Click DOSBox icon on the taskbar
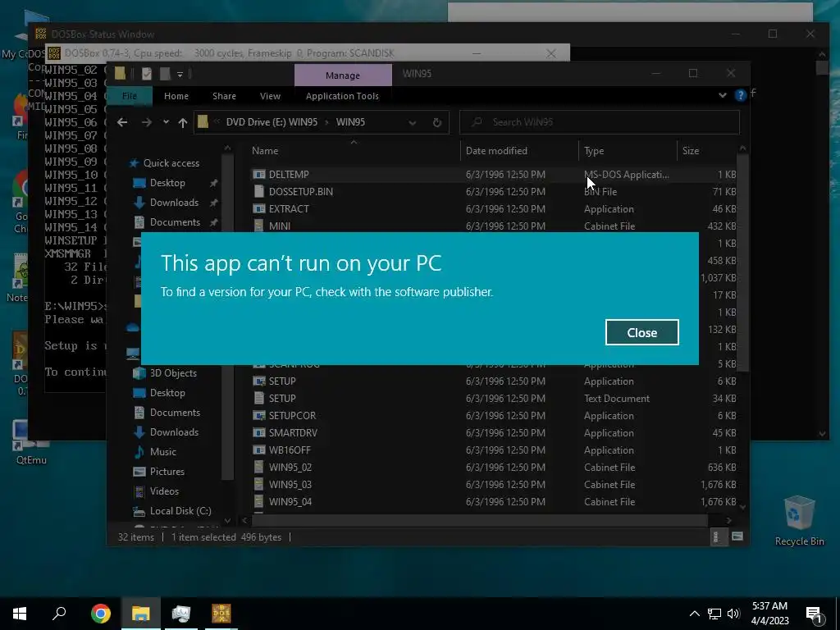 click(x=221, y=614)
